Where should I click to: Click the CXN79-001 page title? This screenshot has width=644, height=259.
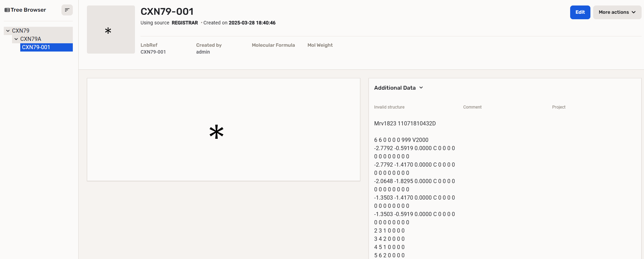167,12
